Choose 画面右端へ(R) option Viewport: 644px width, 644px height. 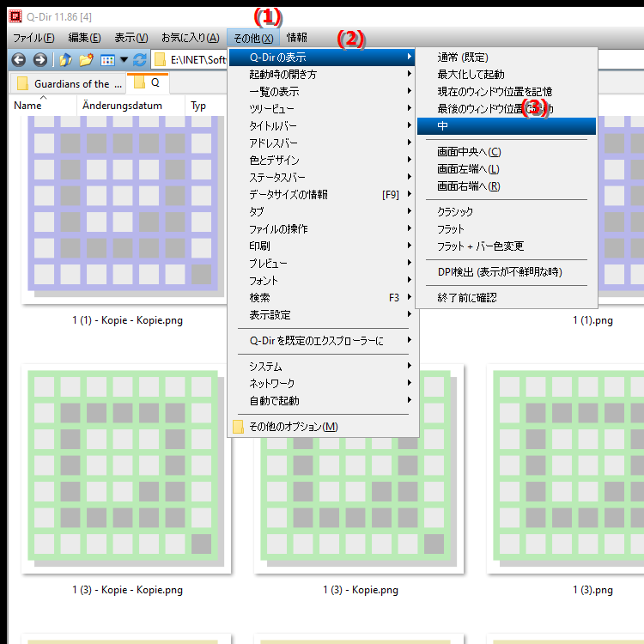(507, 186)
